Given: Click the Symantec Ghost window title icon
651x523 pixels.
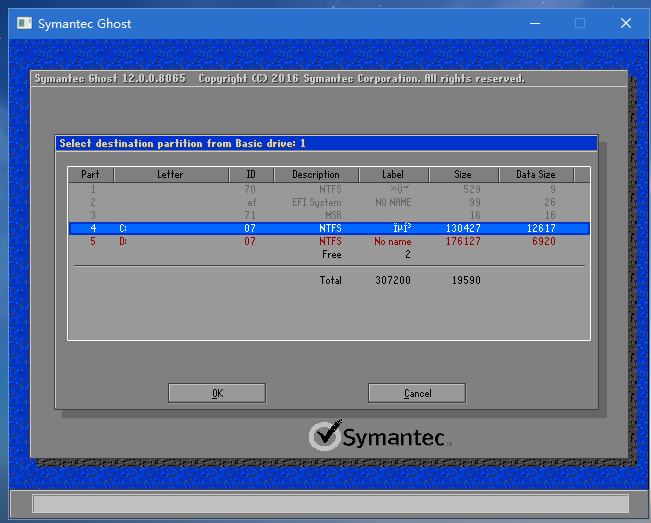Looking at the screenshot, I should point(24,23).
